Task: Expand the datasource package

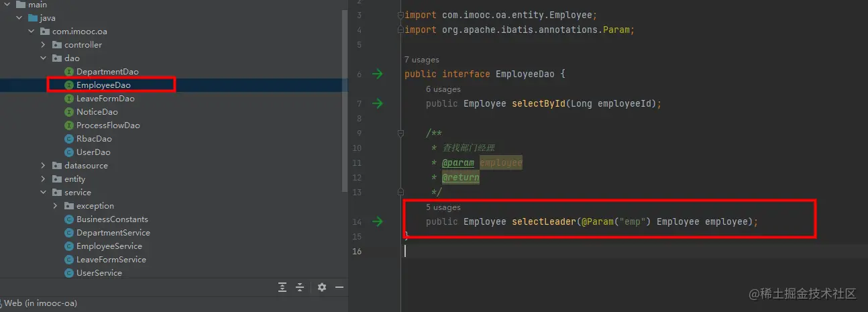Action: coord(44,166)
